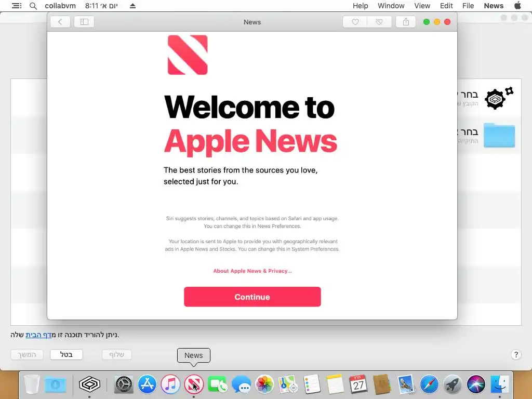This screenshot has width=532, height=399.
Task: Open Contacts book icon in Dock
Action: click(382, 384)
